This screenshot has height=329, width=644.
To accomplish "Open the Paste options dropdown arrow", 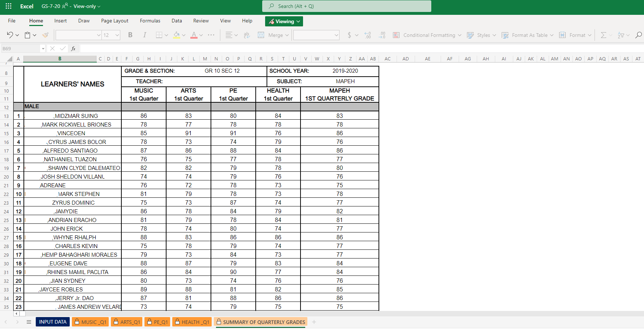I will (x=35, y=35).
